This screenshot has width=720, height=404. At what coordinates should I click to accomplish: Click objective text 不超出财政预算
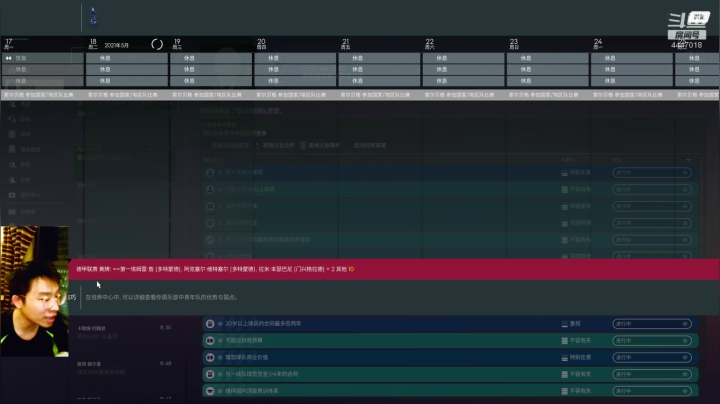244,341
